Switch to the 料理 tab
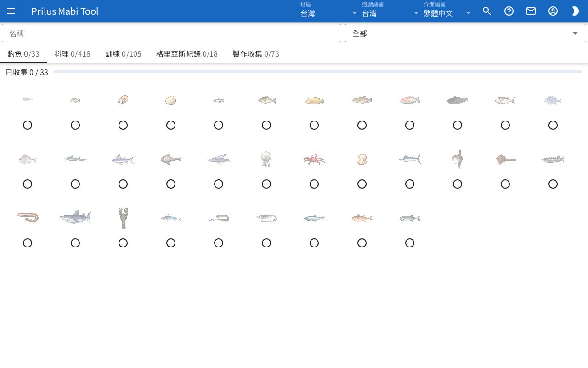The height and width of the screenshot is (368, 588). click(x=72, y=54)
